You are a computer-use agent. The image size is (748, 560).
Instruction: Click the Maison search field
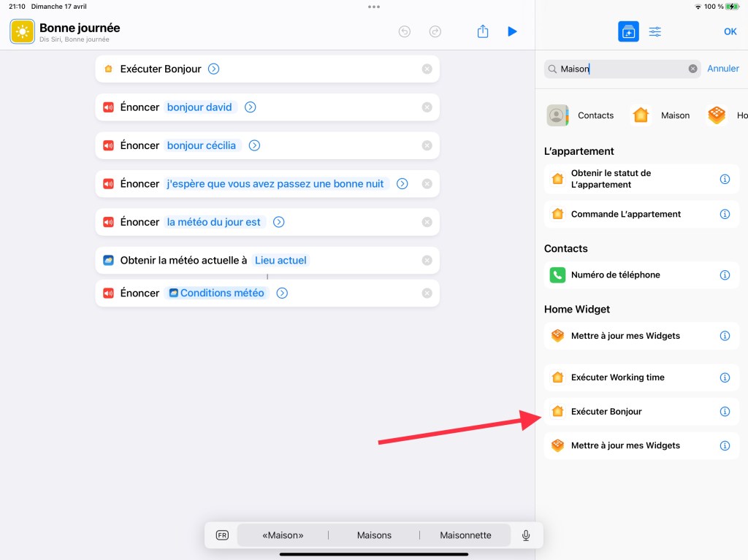click(x=621, y=69)
